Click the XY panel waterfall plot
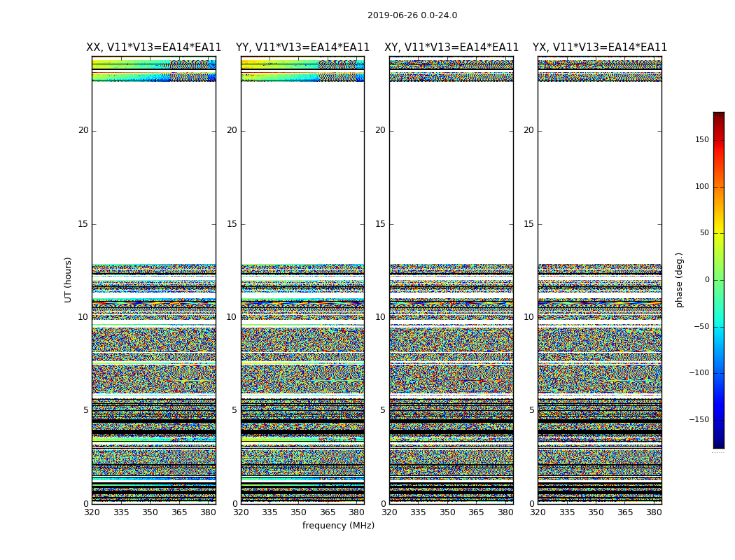Screen dimensions: 735x560 pyautogui.click(x=451, y=280)
